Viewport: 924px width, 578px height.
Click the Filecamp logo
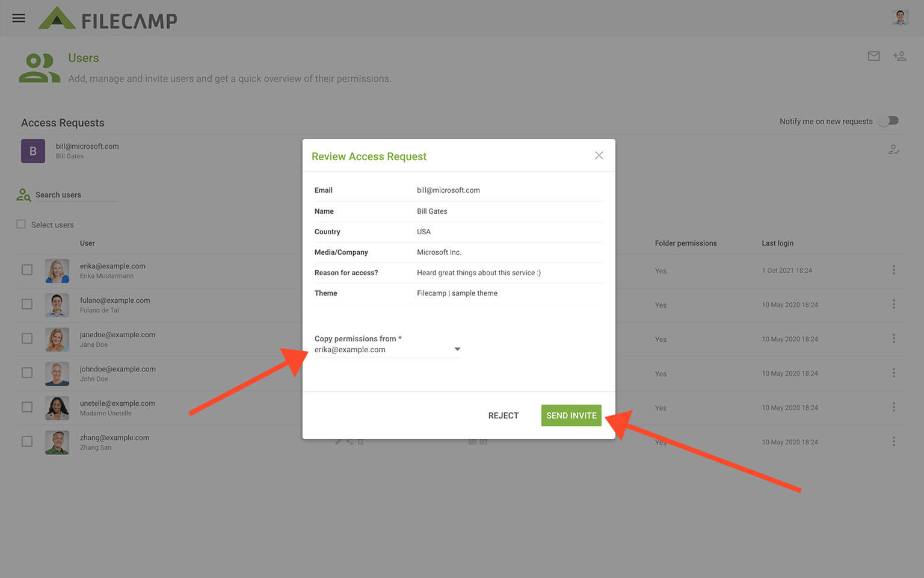108,19
